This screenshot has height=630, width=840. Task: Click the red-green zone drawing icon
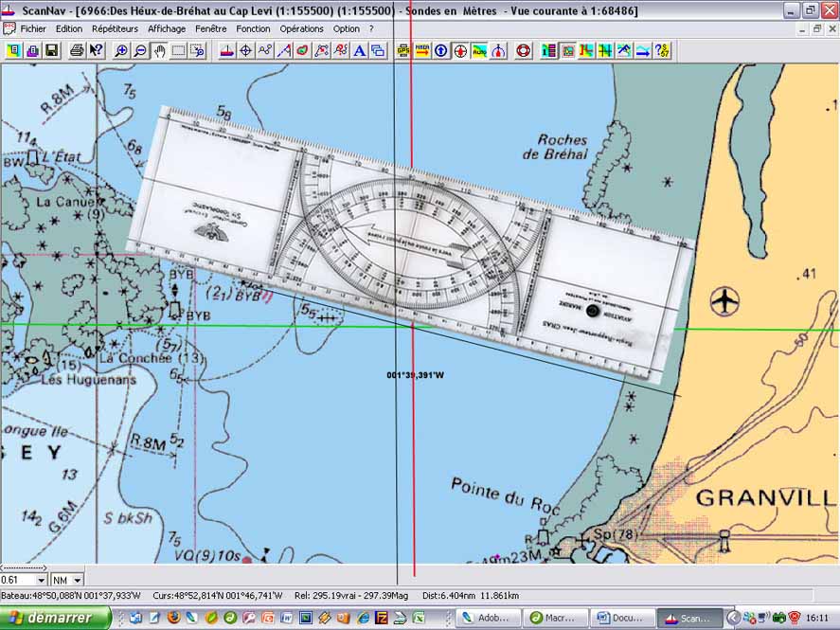tap(303, 51)
